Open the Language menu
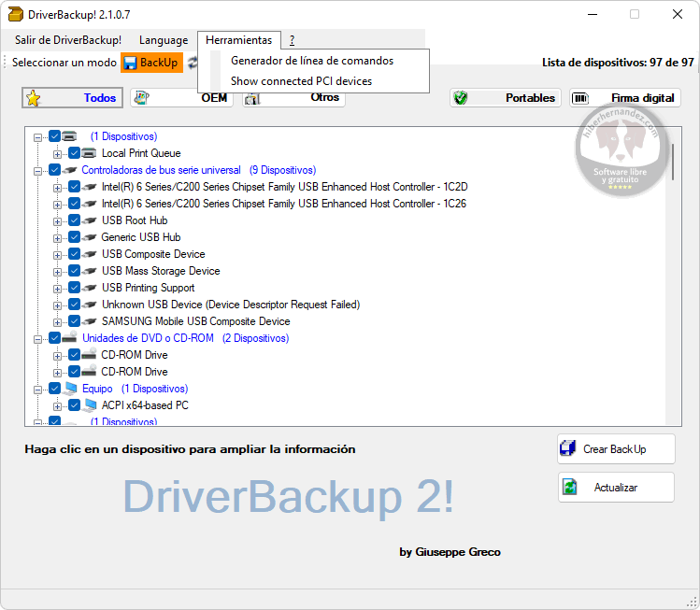The image size is (700, 610). pyautogui.click(x=164, y=40)
